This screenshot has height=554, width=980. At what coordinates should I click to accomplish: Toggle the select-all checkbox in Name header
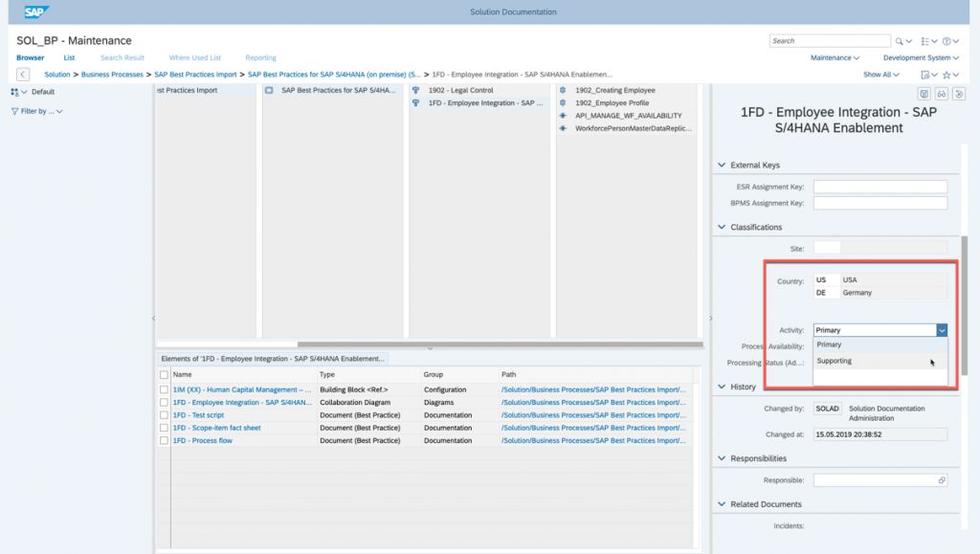164,375
